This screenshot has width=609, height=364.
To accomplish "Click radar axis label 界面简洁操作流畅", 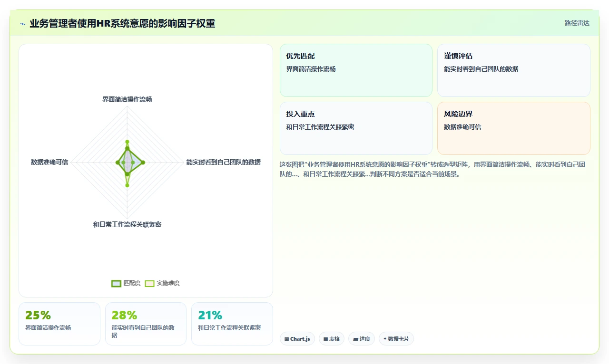I will pyautogui.click(x=127, y=99).
